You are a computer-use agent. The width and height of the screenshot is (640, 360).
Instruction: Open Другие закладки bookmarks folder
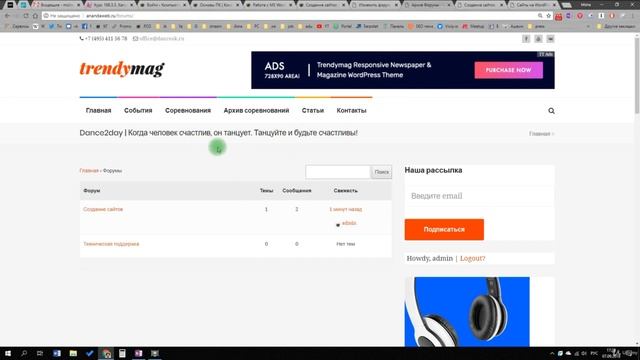click(x=616, y=26)
